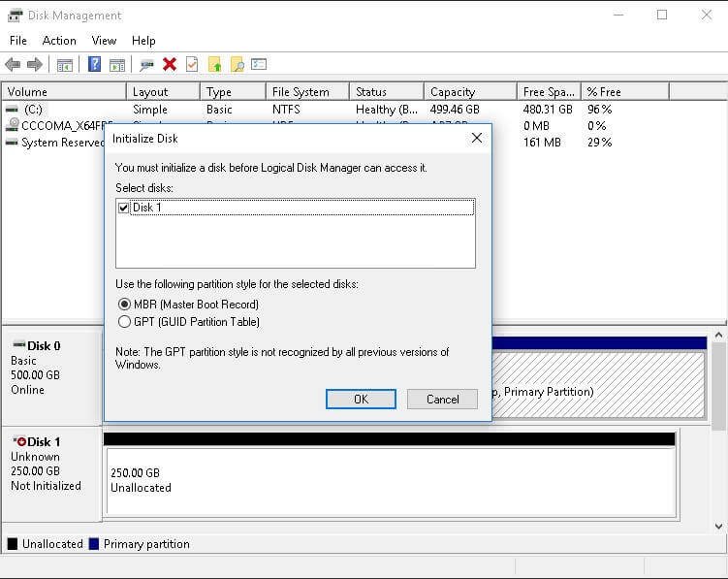
Task: Sort by the Volume column header
Action: pyautogui.click(x=64, y=92)
